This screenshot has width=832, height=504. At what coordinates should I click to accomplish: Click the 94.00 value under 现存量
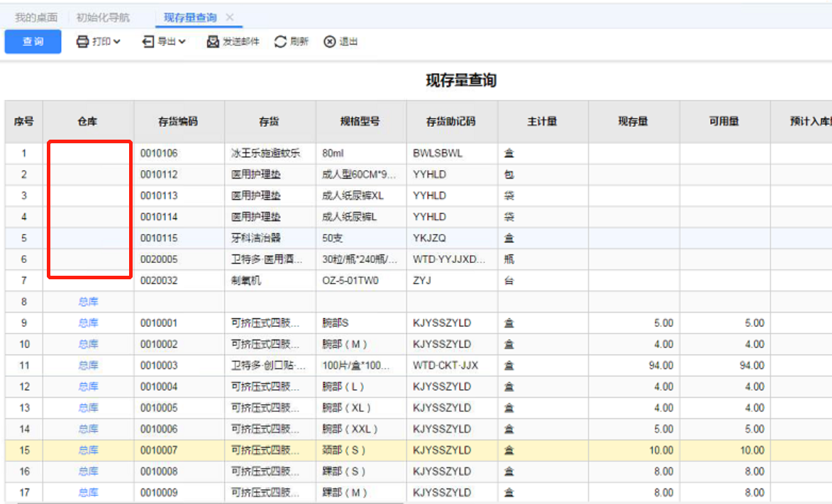click(660, 366)
